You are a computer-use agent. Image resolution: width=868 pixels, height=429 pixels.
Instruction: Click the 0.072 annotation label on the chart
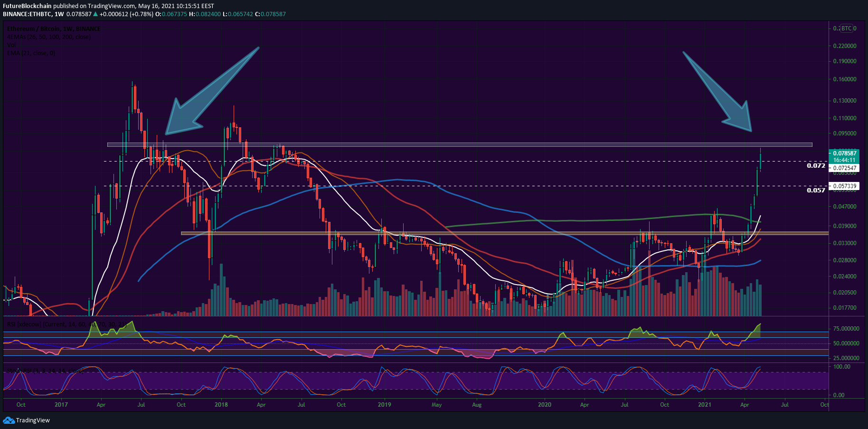click(816, 166)
